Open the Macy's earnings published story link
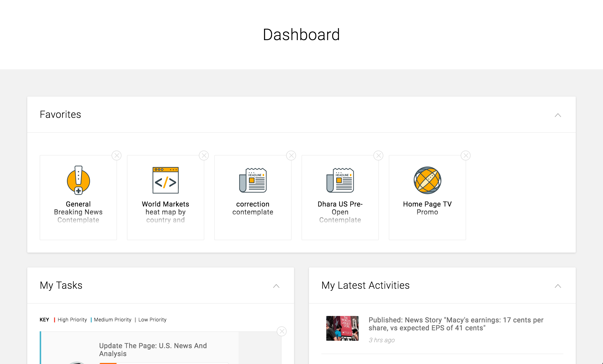 456,324
